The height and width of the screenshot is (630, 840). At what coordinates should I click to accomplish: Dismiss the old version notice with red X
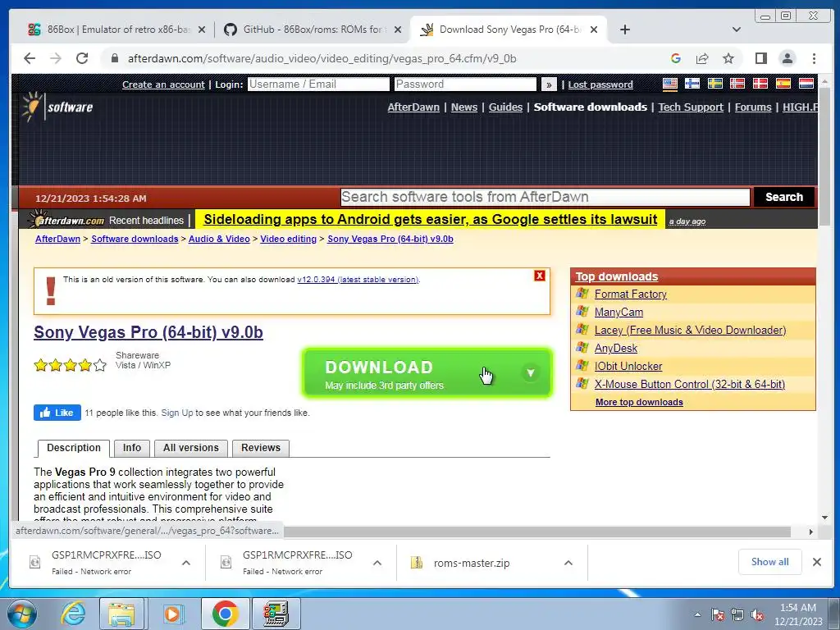point(540,276)
